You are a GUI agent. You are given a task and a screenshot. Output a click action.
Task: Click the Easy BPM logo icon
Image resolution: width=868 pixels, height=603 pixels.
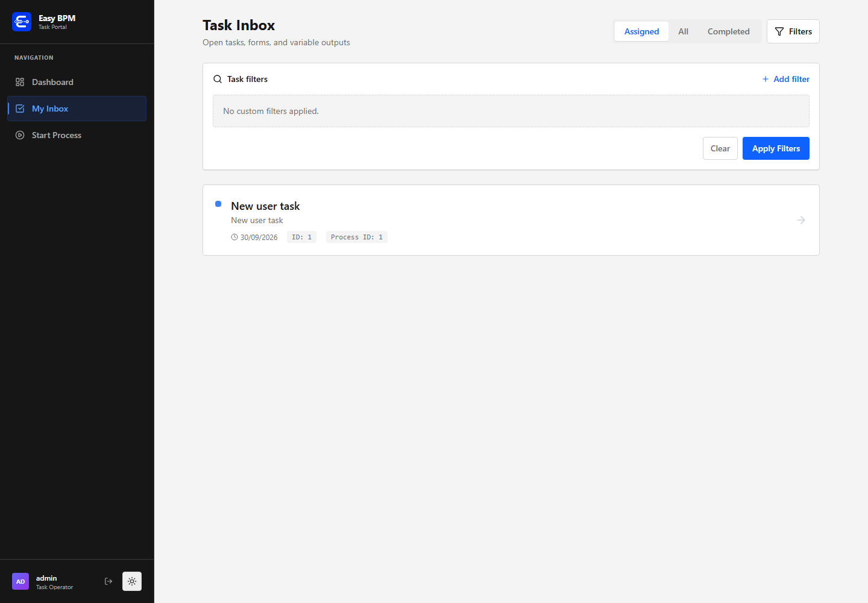click(x=22, y=22)
